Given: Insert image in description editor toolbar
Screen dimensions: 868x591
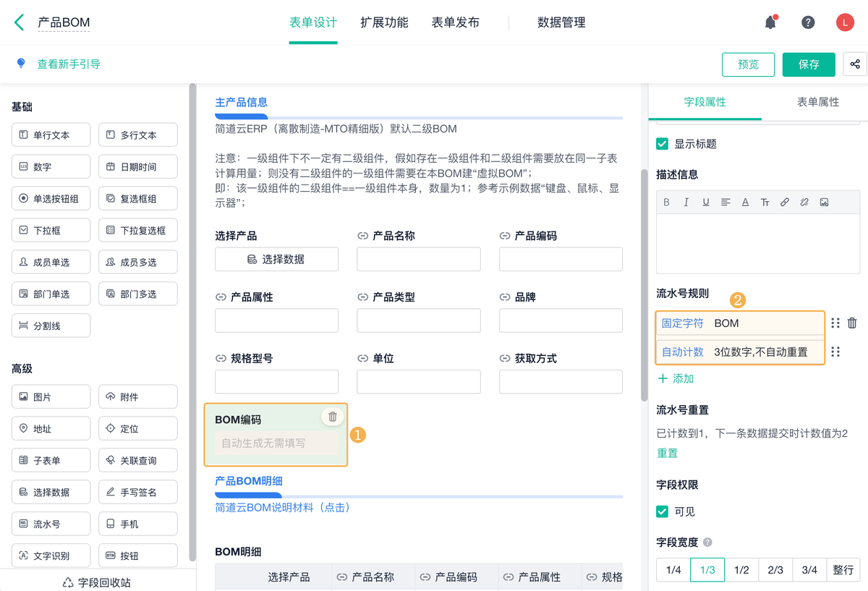Looking at the screenshot, I should [x=824, y=203].
